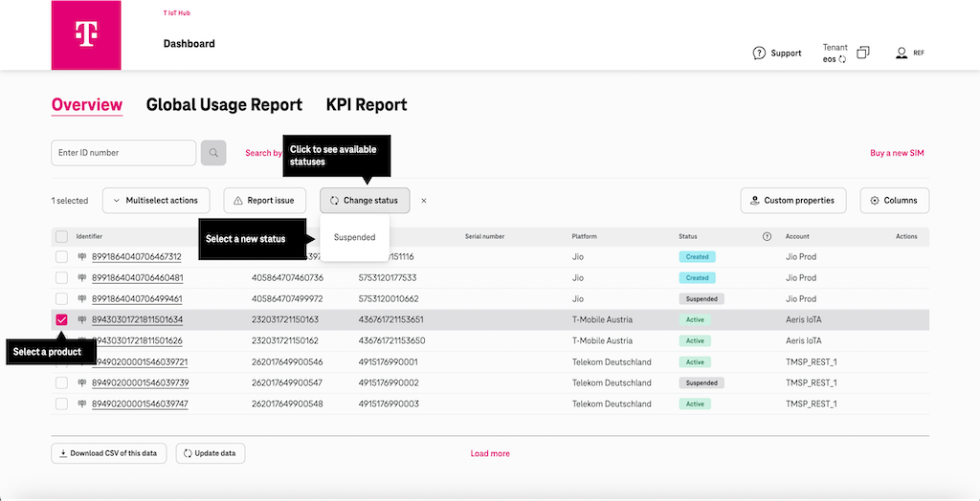Image resolution: width=980 pixels, height=501 pixels.
Task: Click TMSP_REST_1 in row 89490200001546039721
Action: 812,361
